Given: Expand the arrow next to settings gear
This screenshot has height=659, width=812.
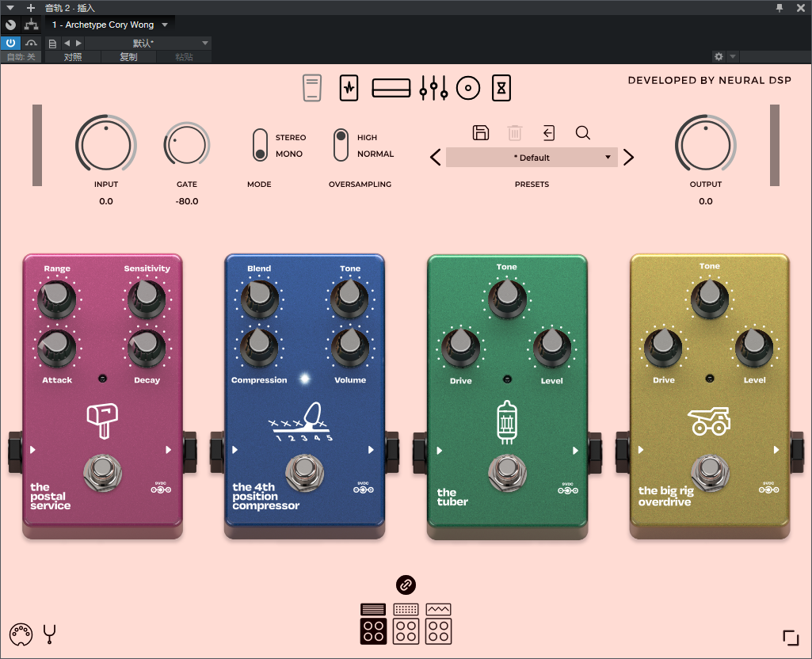Looking at the screenshot, I should [732, 56].
